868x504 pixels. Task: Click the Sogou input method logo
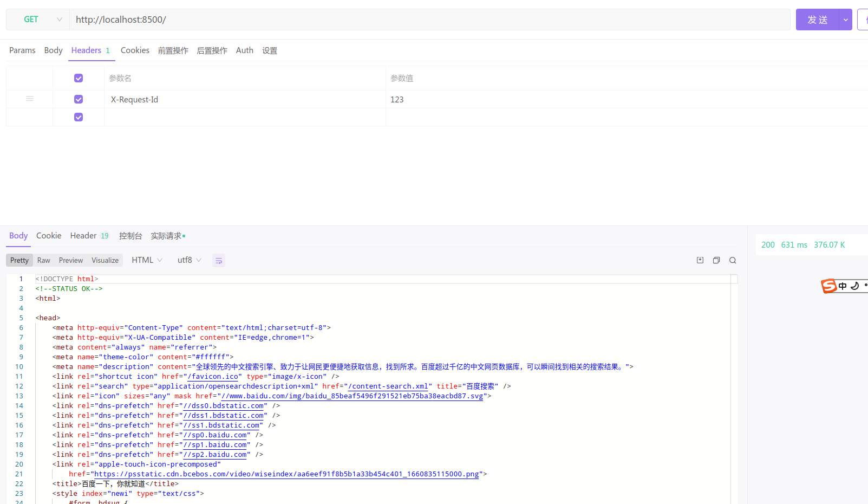828,286
